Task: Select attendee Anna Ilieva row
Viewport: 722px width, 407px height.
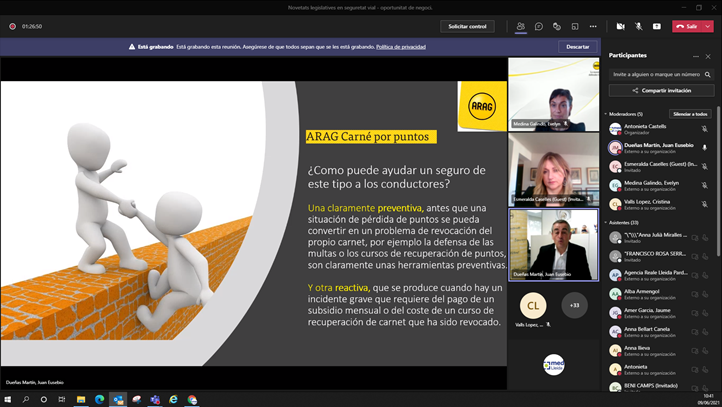Action: click(x=659, y=351)
